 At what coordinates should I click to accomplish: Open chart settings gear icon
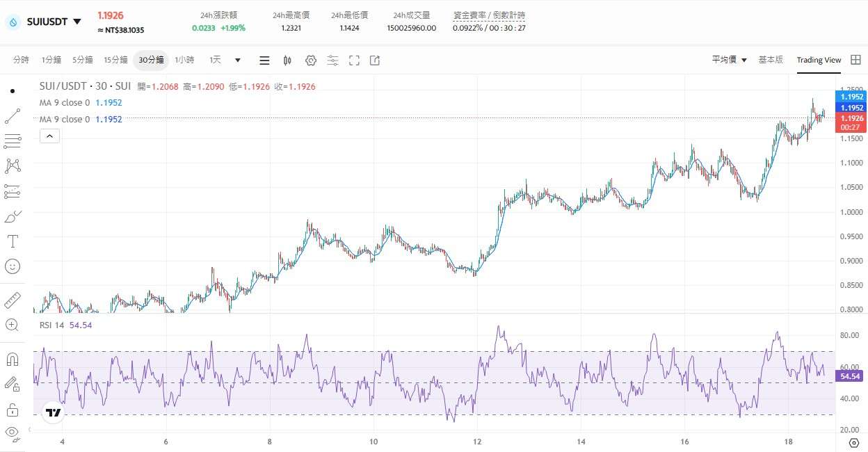[311, 60]
